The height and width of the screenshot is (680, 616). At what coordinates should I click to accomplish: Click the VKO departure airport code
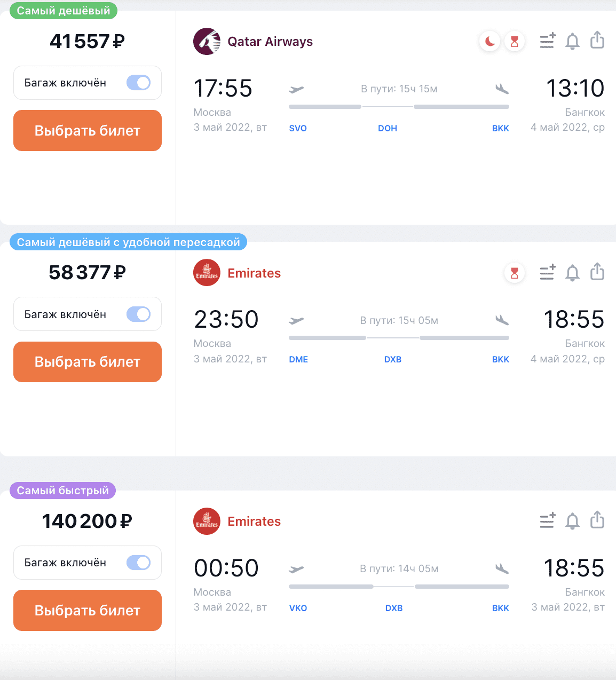[x=298, y=608]
